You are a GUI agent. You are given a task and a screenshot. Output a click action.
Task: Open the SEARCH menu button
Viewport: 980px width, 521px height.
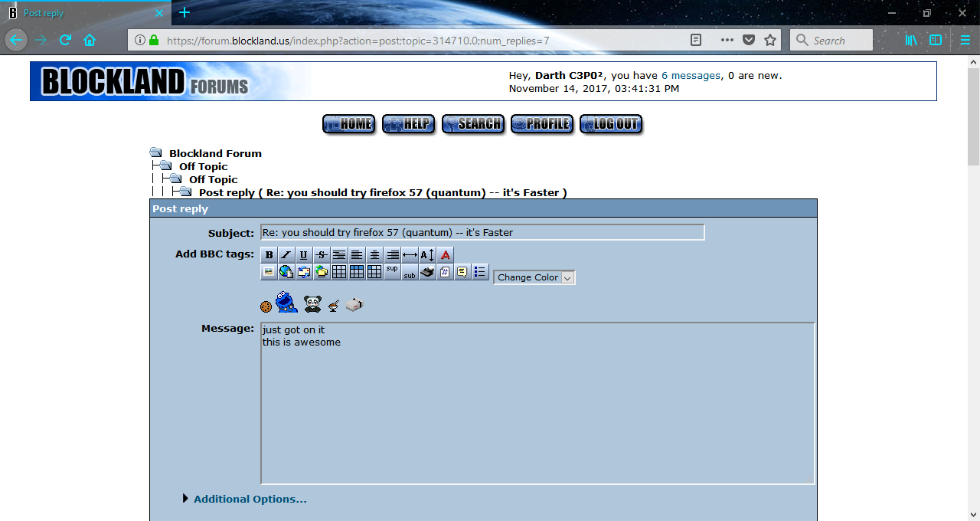point(473,124)
